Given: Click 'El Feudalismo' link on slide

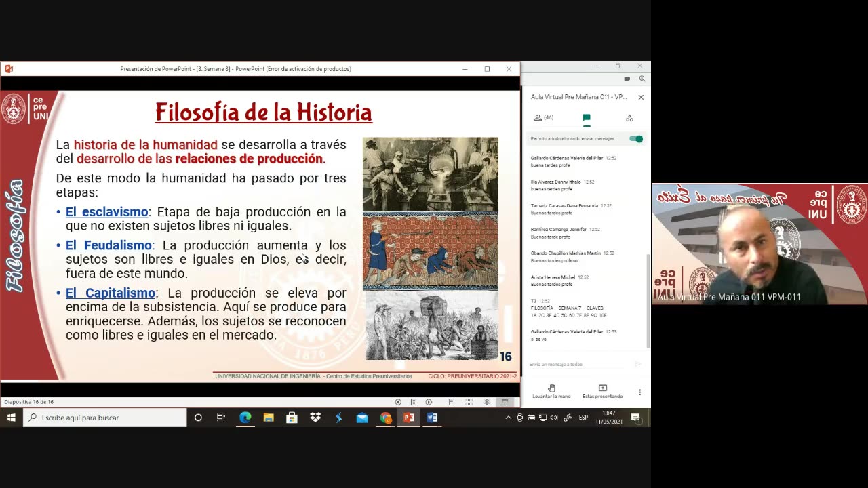Looking at the screenshot, I should [x=108, y=245].
